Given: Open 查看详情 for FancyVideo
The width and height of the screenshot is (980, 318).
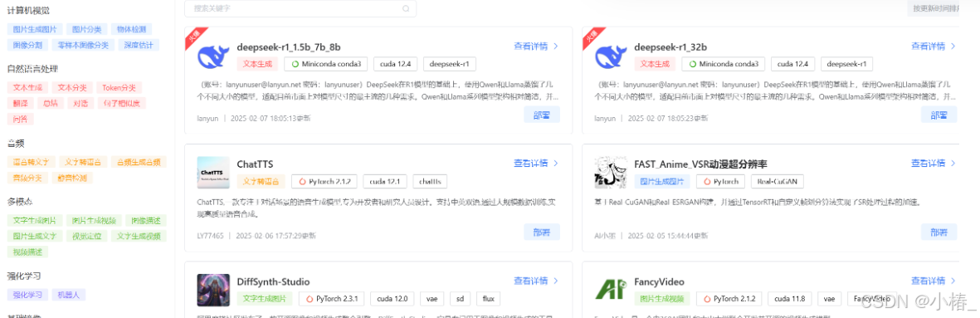Looking at the screenshot, I should pos(934,281).
